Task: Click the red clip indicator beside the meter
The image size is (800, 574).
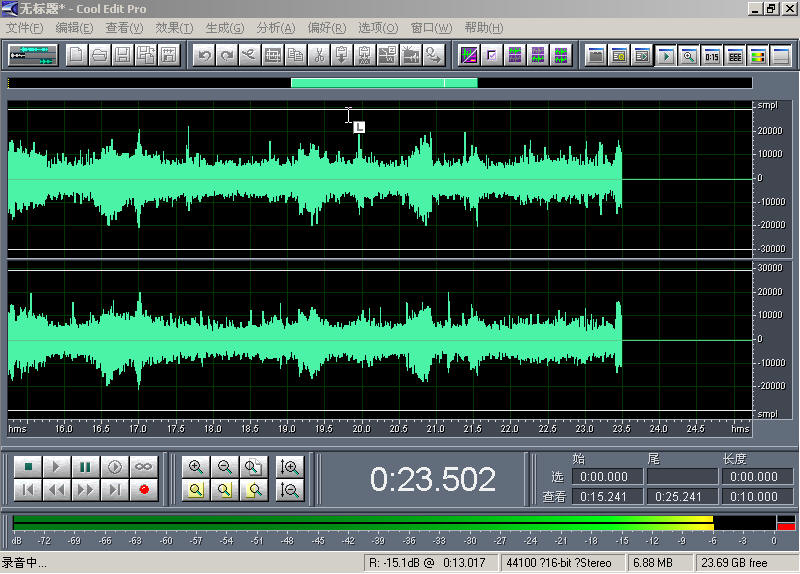Action: (786, 526)
